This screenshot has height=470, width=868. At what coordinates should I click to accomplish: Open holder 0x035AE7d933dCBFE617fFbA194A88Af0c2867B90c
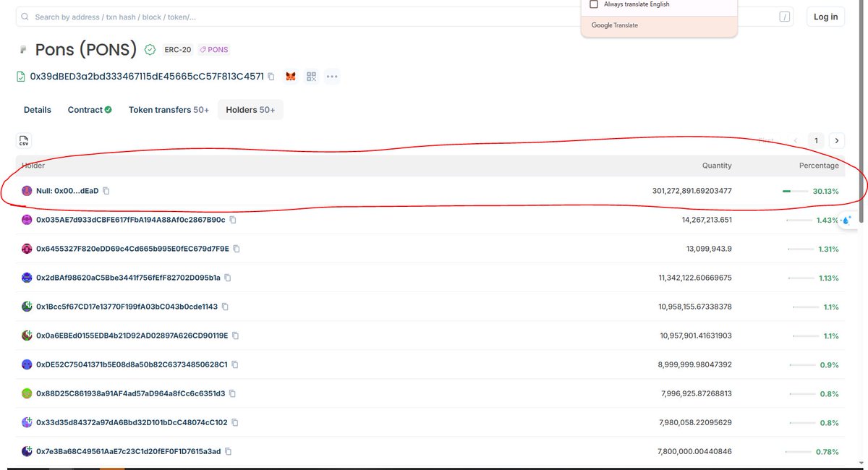click(x=131, y=220)
